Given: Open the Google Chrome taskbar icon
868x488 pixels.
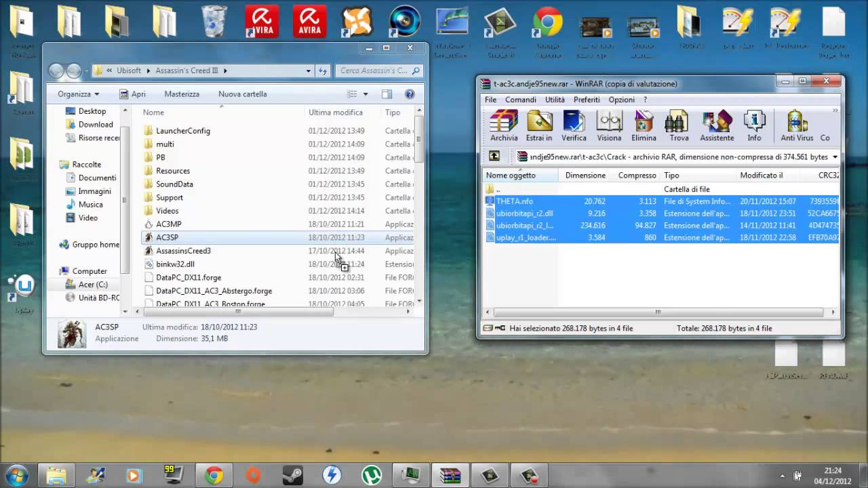Looking at the screenshot, I should click(x=214, y=475).
